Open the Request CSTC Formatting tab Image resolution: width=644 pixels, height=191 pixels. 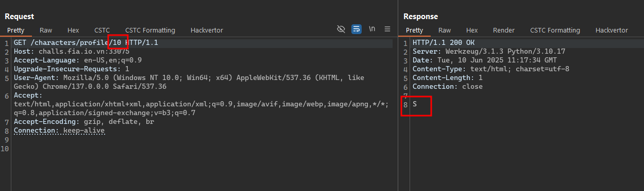(x=150, y=30)
